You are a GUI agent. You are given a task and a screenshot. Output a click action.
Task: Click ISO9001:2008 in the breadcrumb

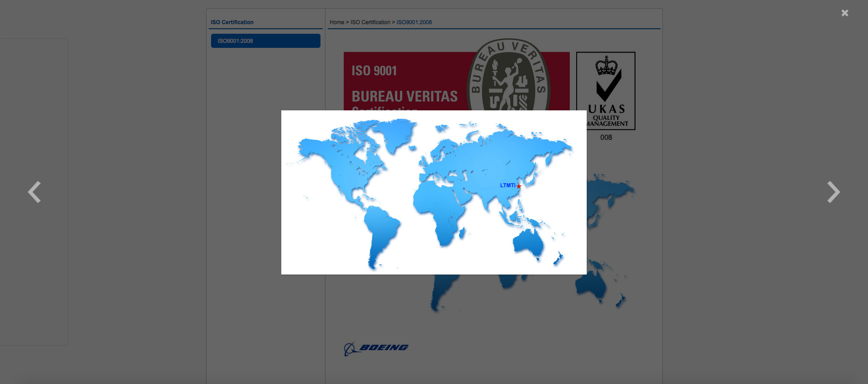414,22
